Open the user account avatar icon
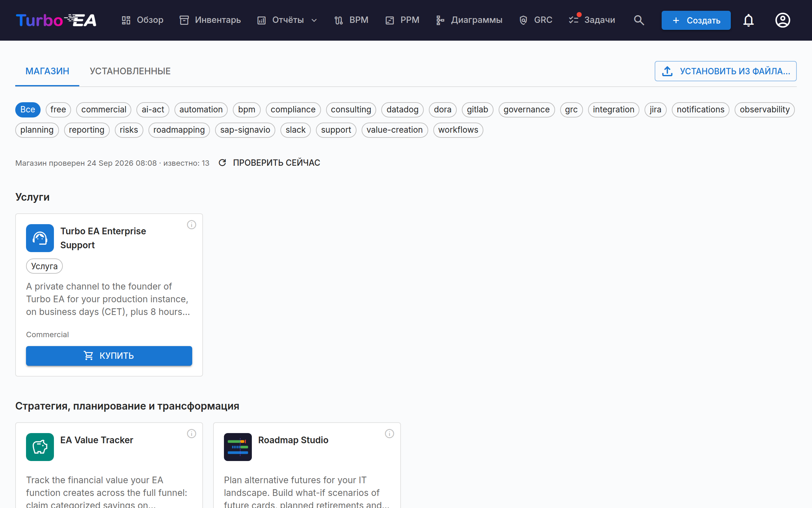The height and width of the screenshot is (508, 812). (783, 20)
